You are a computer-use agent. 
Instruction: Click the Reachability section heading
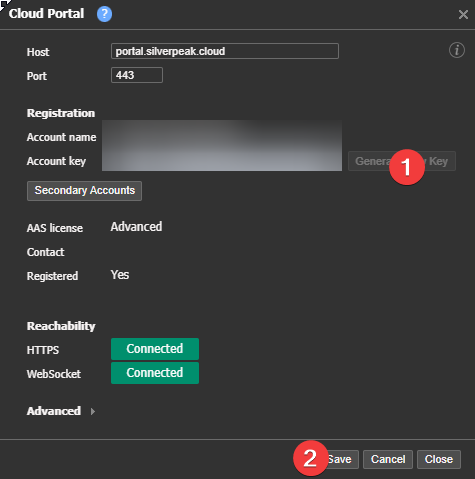pyautogui.click(x=61, y=326)
